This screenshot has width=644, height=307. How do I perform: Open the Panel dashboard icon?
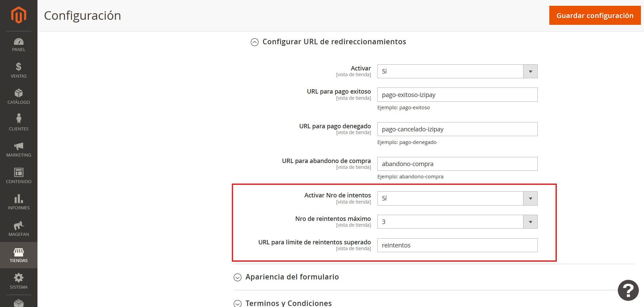(x=18, y=42)
